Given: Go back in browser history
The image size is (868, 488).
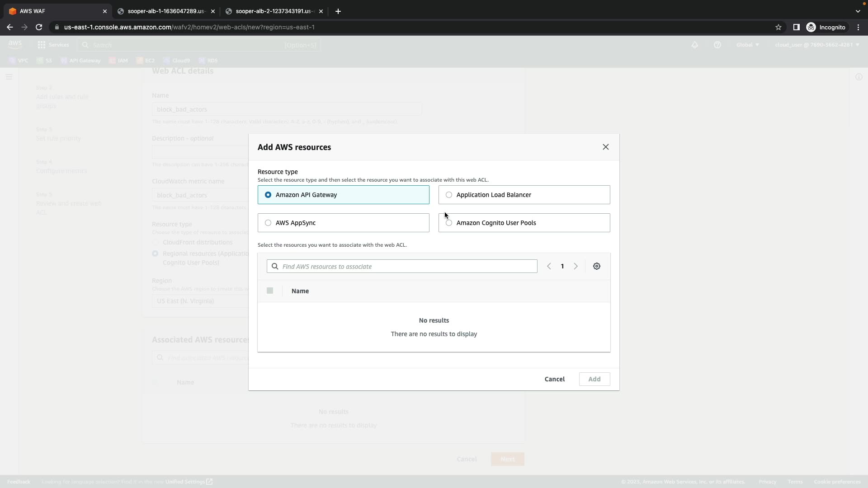Looking at the screenshot, I should [10, 27].
